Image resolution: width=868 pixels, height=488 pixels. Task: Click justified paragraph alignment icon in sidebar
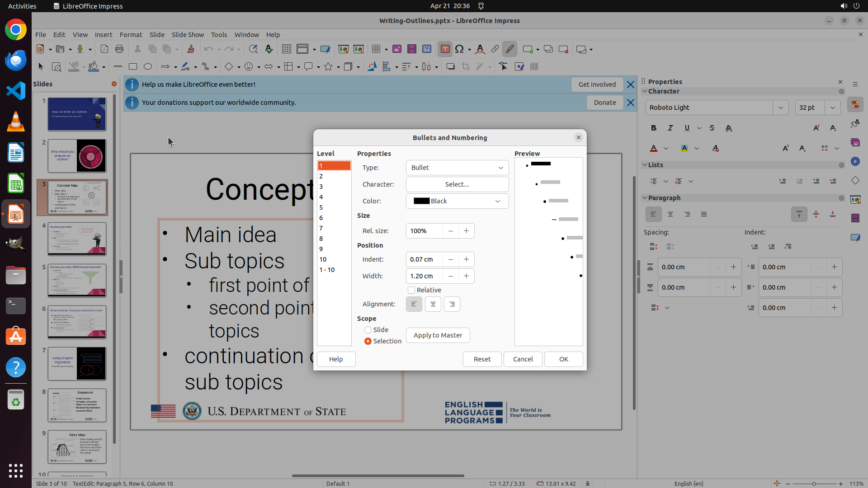[x=703, y=214]
